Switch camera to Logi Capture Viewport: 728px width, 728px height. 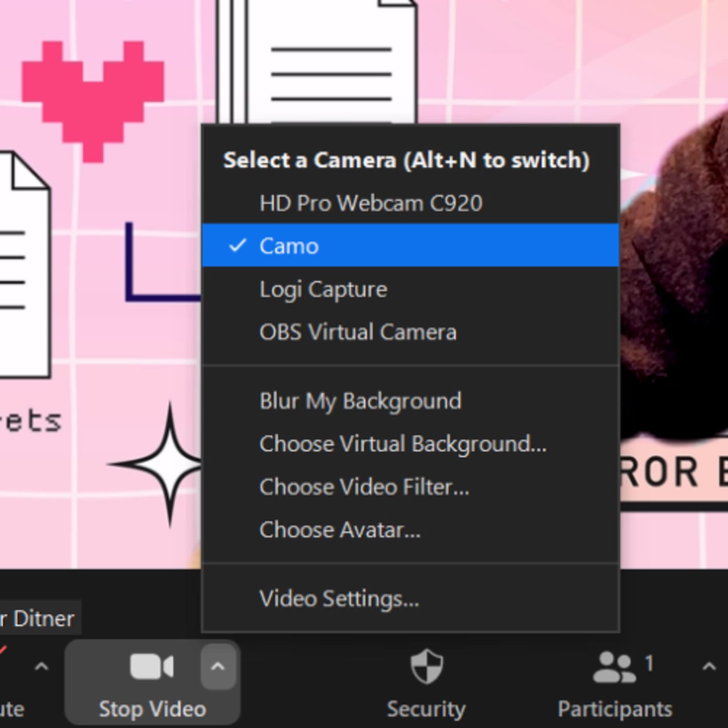pyautogui.click(x=410, y=289)
